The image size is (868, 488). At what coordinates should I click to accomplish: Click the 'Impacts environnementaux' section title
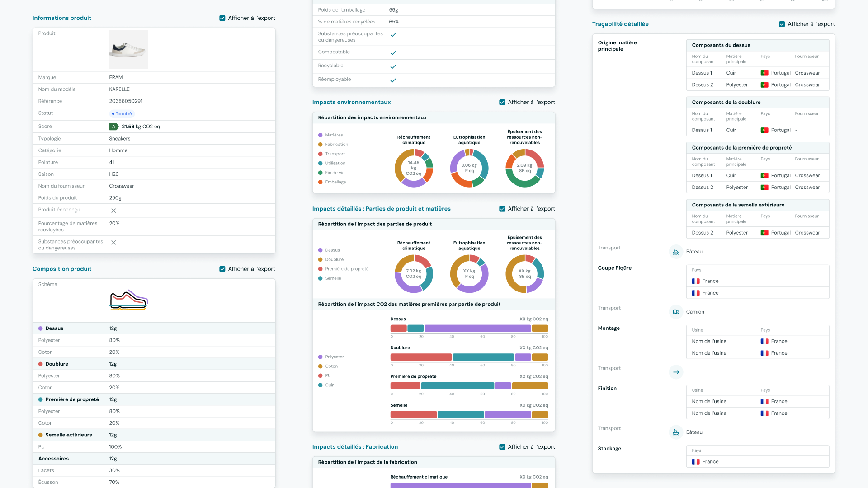point(351,103)
